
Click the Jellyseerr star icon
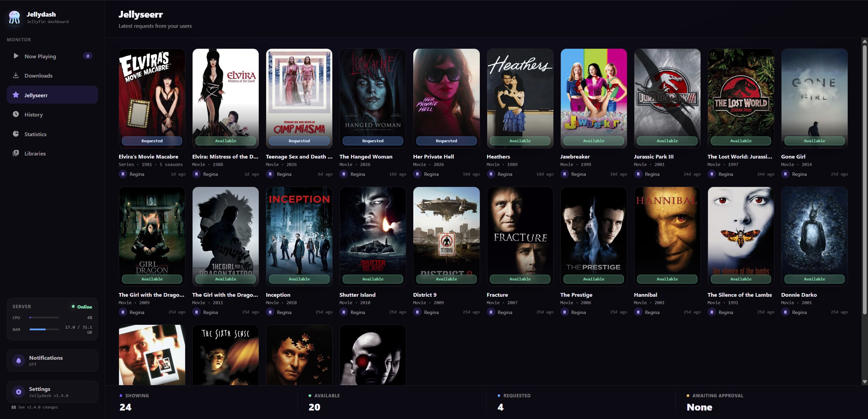point(16,95)
